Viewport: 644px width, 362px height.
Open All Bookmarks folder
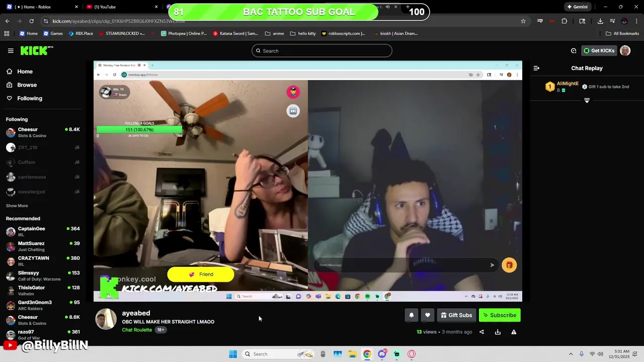point(622,34)
